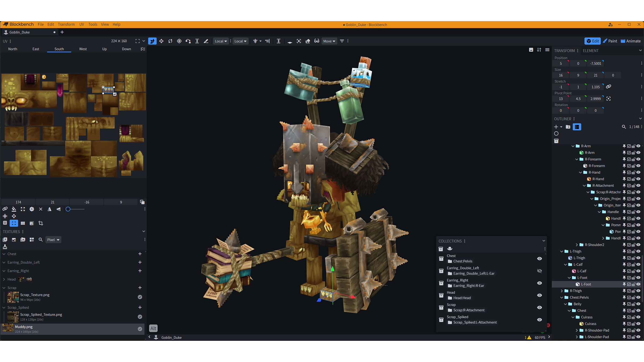Toggle visibility of L-Foot cube
Viewport: 644px width, 362px height.
pyautogui.click(x=639, y=284)
